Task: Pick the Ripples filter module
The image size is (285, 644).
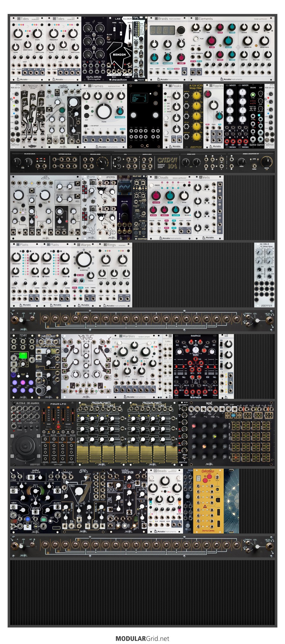Action: coord(214,116)
